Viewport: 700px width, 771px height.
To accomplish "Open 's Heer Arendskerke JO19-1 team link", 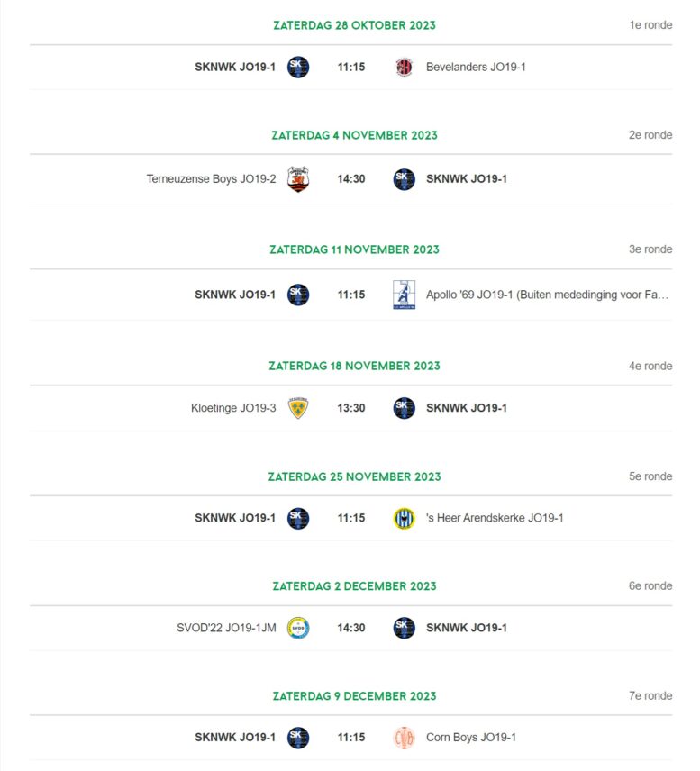I will click(495, 518).
